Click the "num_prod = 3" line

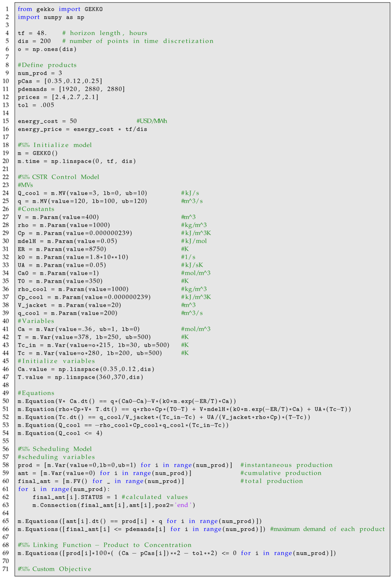pyautogui.click(x=40, y=73)
